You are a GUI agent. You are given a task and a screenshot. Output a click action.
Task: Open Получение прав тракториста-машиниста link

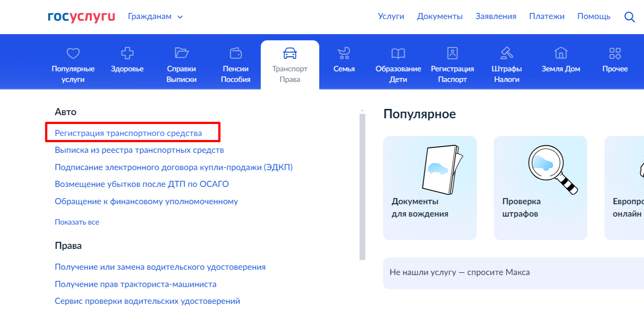[x=136, y=284]
